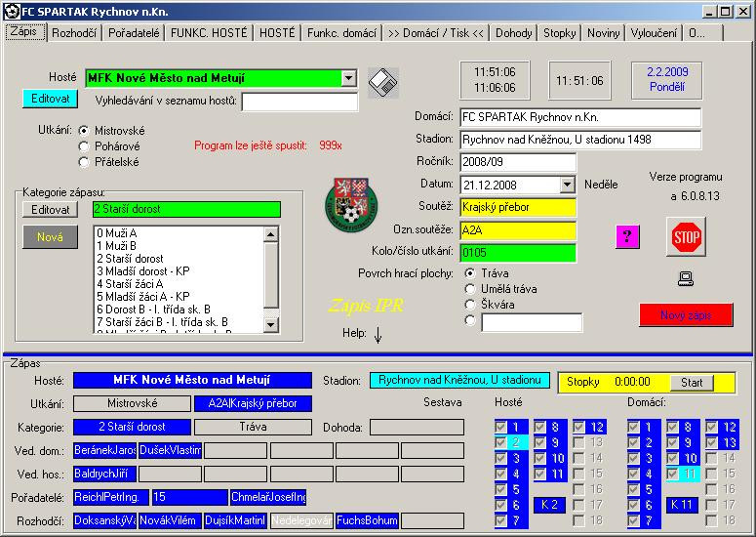Viewport: 756px width, 537px height.
Task: Open the Domácí / Tisk tab
Action: (x=436, y=33)
